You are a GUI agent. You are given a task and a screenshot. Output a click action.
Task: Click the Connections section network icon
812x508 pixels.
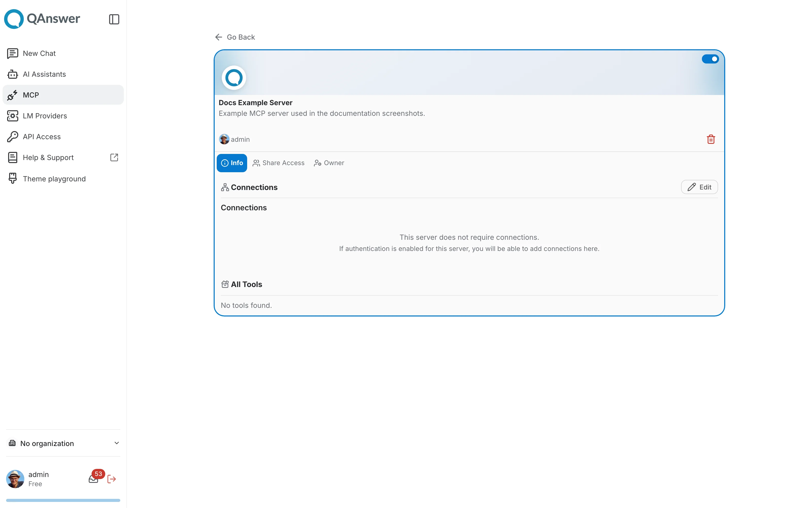(225, 187)
